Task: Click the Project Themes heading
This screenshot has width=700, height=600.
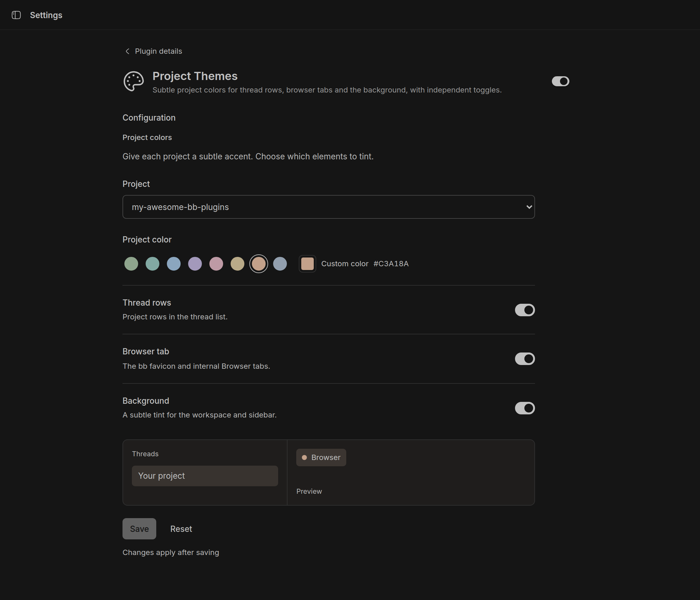Action: tap(195, 76)
